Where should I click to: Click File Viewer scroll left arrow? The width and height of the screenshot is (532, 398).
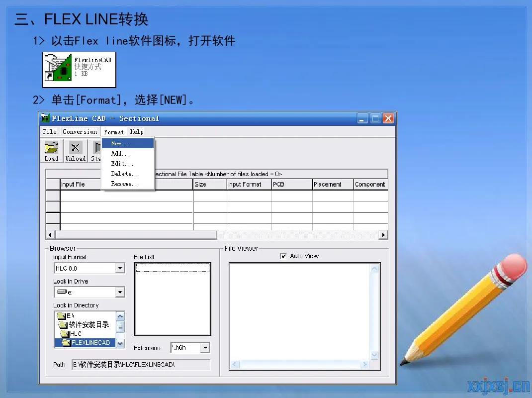[x=235, y=364]
